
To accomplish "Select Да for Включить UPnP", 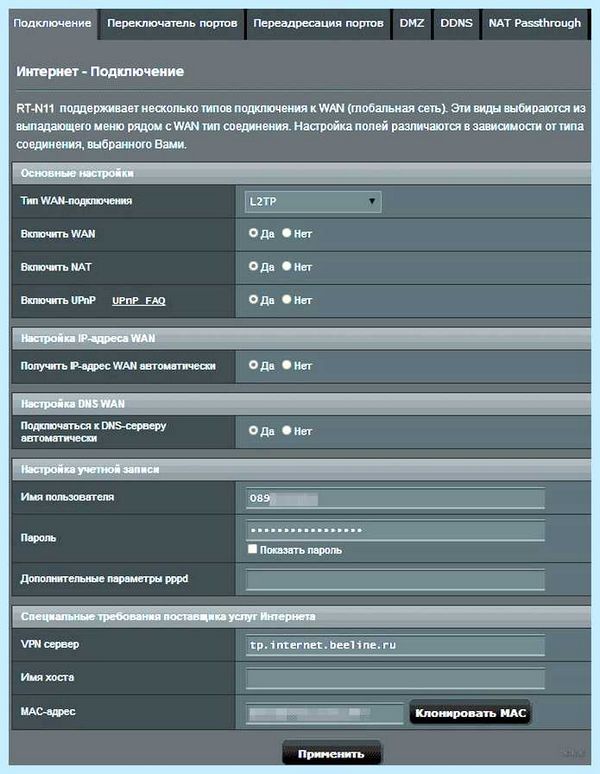I will click(x=253, y=299).
